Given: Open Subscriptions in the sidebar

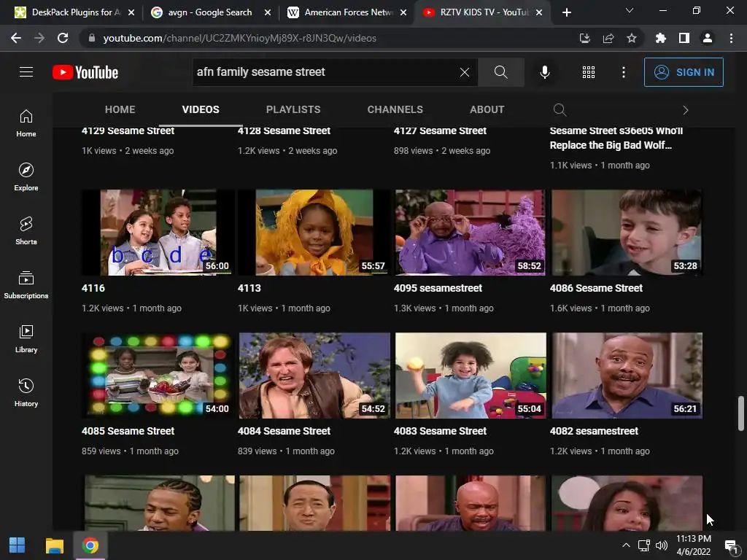Looking at the screenshot, I should (x=26, y=284).
